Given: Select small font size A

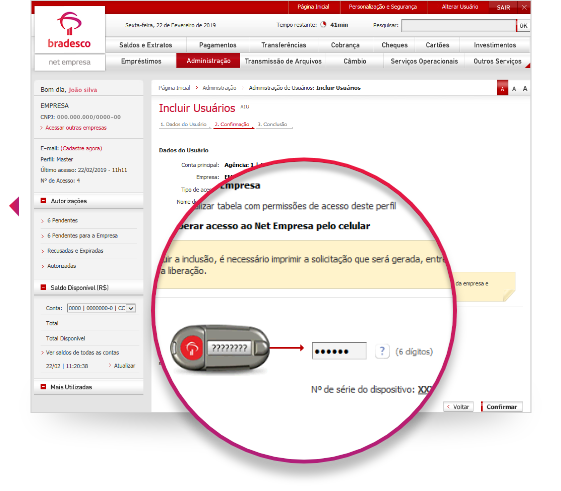Looking at the screenshot, I should [x=502, y=88].
